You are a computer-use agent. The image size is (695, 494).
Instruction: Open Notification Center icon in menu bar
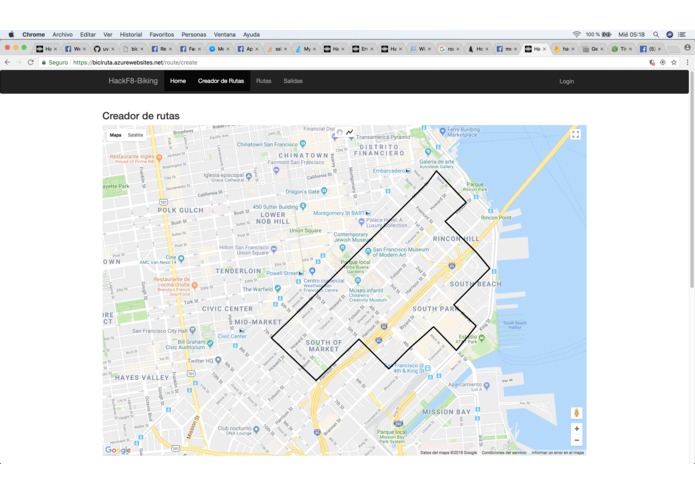[x=683, y=35]
